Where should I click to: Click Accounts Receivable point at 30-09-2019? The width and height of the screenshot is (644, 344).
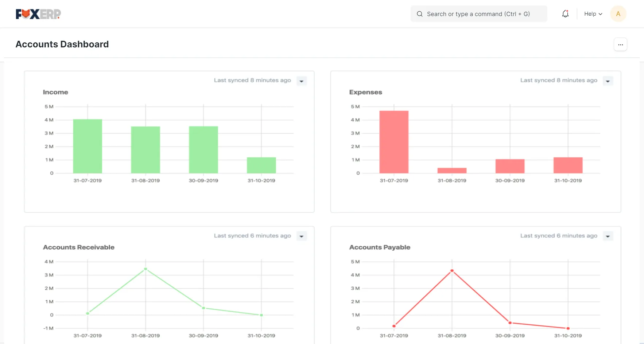pyautogui.click(x=203, y=308)
